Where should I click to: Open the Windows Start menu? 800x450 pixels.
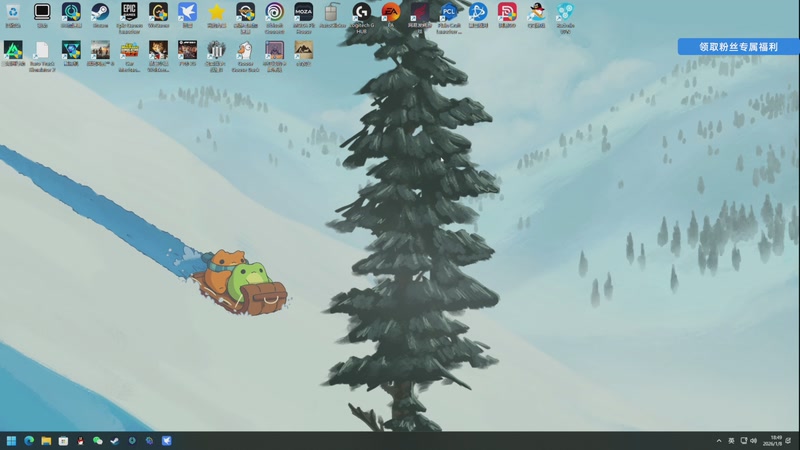point(11,441)
